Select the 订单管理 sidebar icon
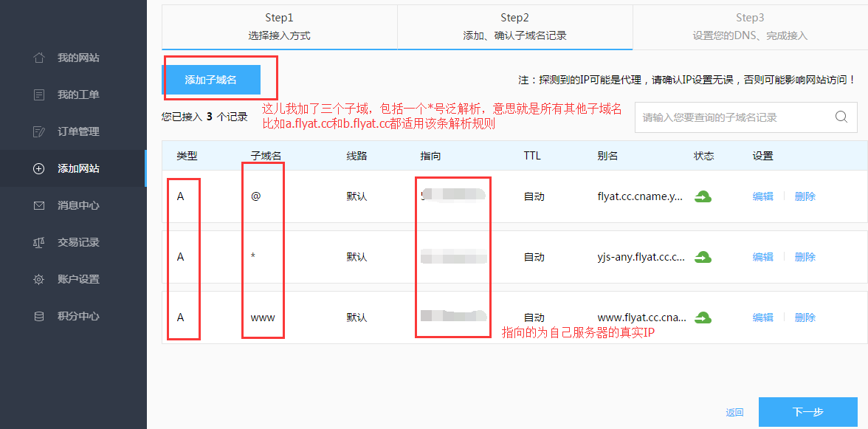 pyautogui.click(x=38, y=131)
